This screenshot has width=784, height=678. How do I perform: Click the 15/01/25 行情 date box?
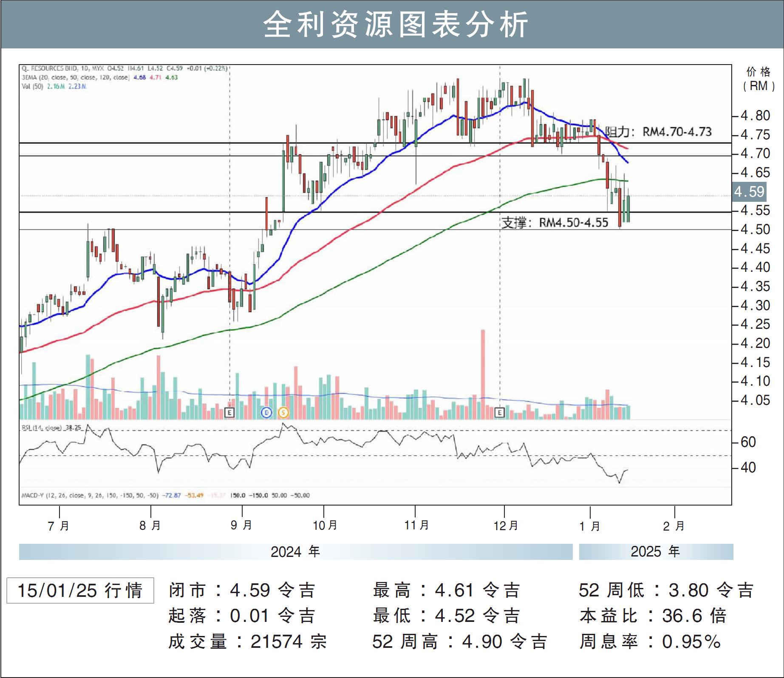(x=80, y=590)
